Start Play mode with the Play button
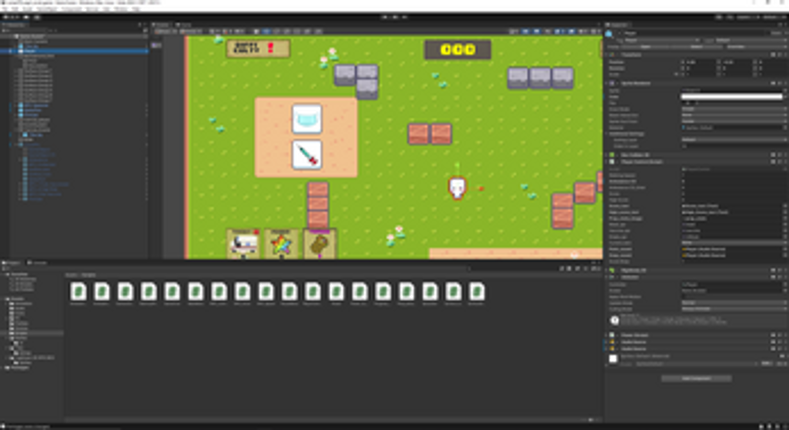The width and height of the screenshot is (789, 430). coord(385,17)
